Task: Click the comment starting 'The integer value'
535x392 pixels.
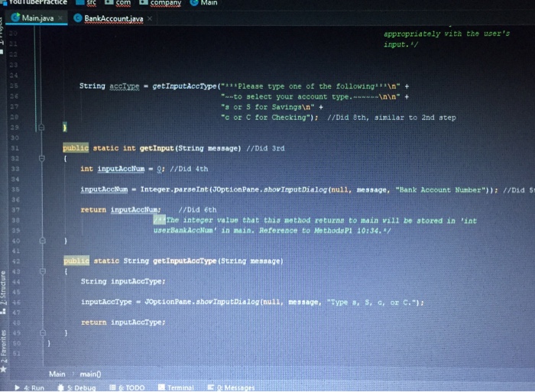Action: tap(315, 225)
